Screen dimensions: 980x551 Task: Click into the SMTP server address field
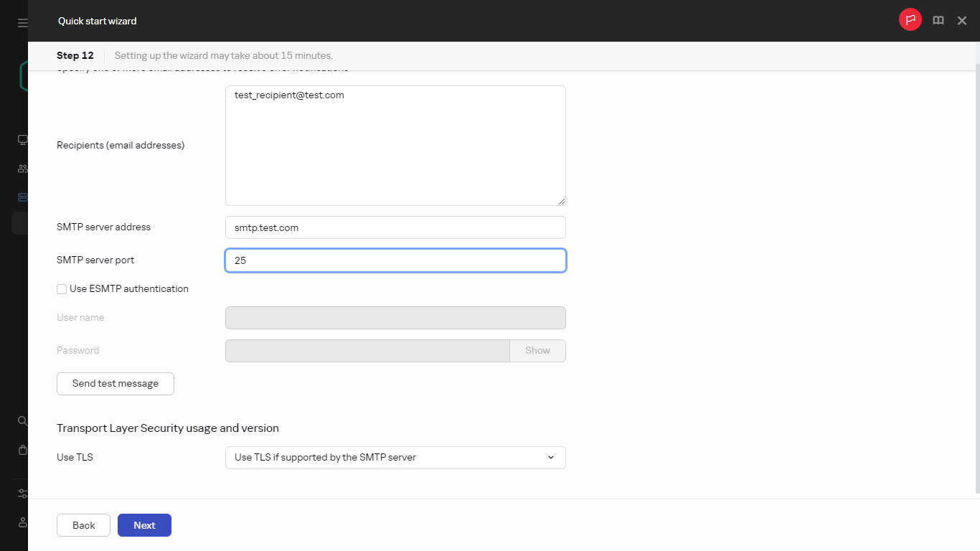click(x=395, y=227)
